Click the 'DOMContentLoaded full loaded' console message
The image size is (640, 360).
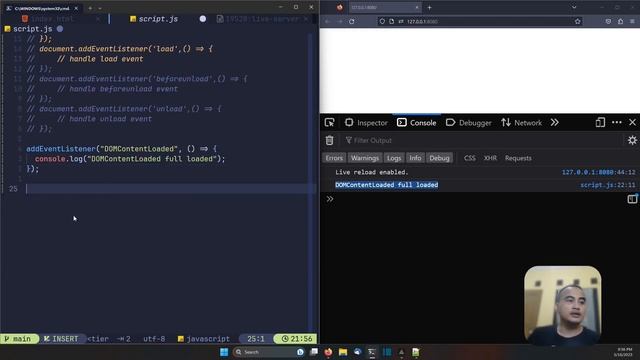pos(387,185)
